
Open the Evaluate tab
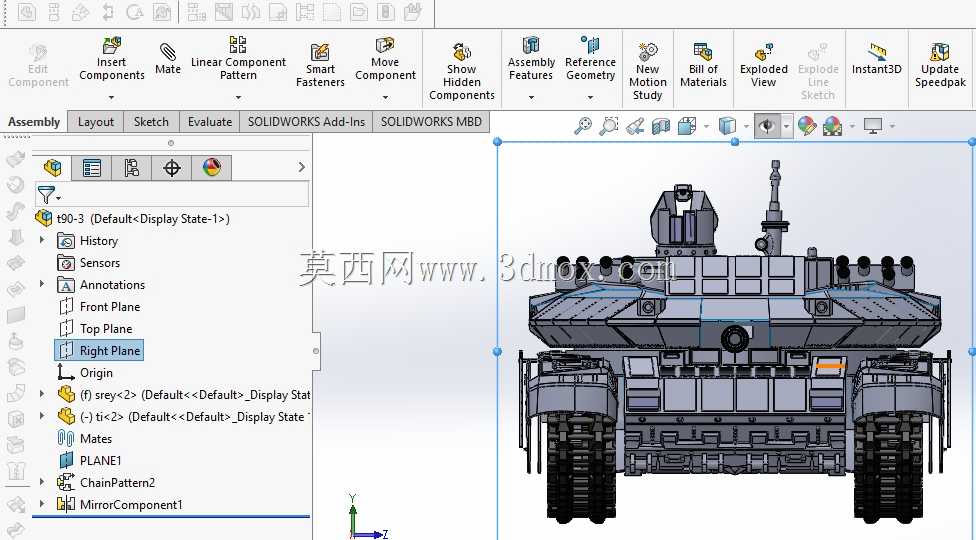[210, 122]
